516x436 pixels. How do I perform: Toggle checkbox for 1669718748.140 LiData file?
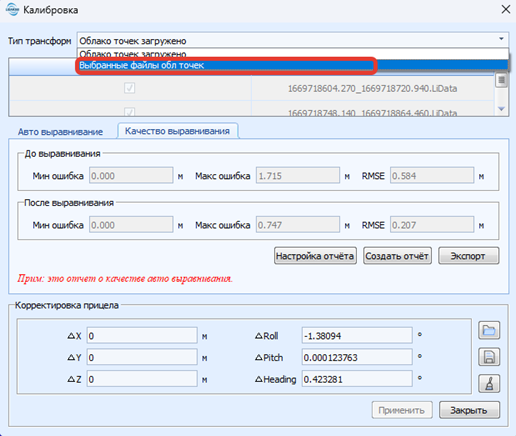pyautogui.click(x=129, y=112)
